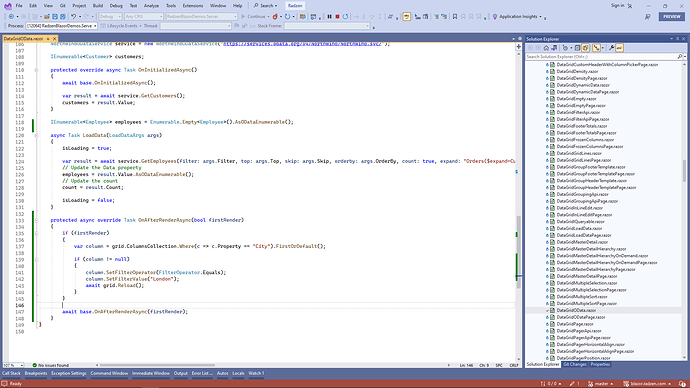Viewport: 690px width, 388px height.
Task: Select DataGridODataPage.razor in Solution Explorer
Action: pyautogui.click(x=580, y=317)
